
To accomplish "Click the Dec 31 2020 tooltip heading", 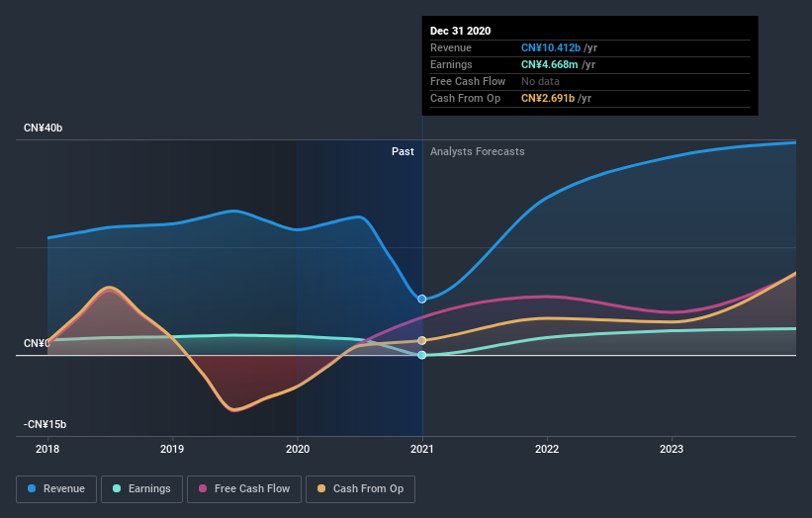I will click(x=460, y=31).
